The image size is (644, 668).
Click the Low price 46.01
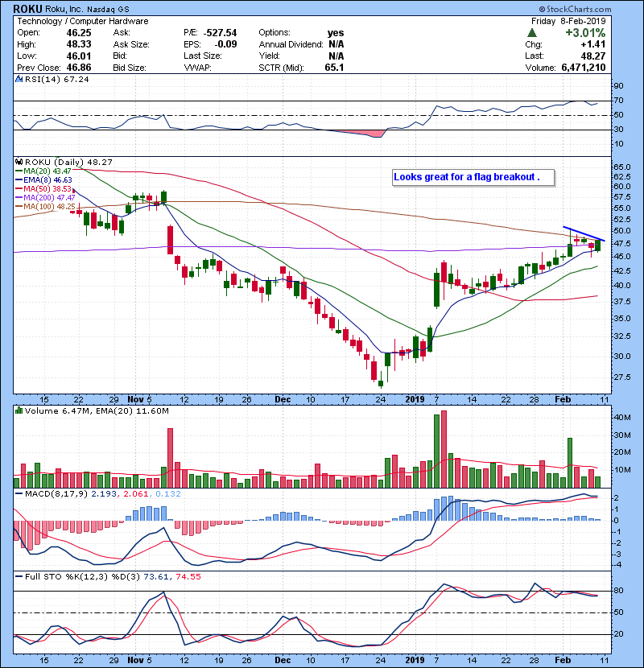click(79, 56)
